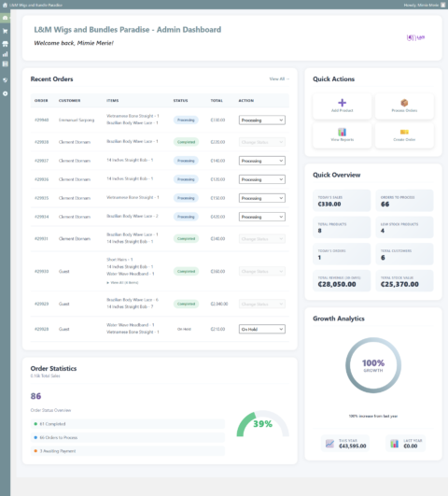Click the Customer column header
The width and height of the screenshot is (448, 496).
pyautogui.click(x=70, y=100)
